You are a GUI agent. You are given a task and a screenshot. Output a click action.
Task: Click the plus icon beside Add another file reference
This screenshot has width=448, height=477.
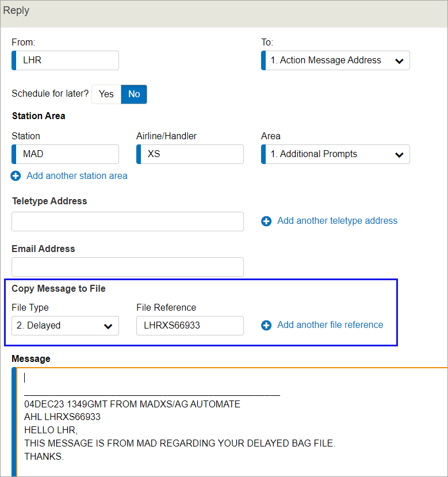pyautogui.click(x=266, y=325)
